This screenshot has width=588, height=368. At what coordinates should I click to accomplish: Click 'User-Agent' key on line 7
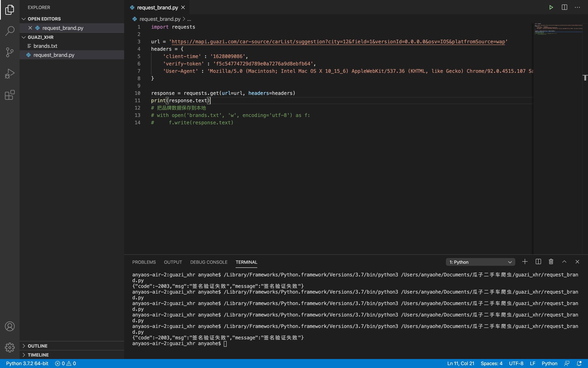[x=180, y=71]
